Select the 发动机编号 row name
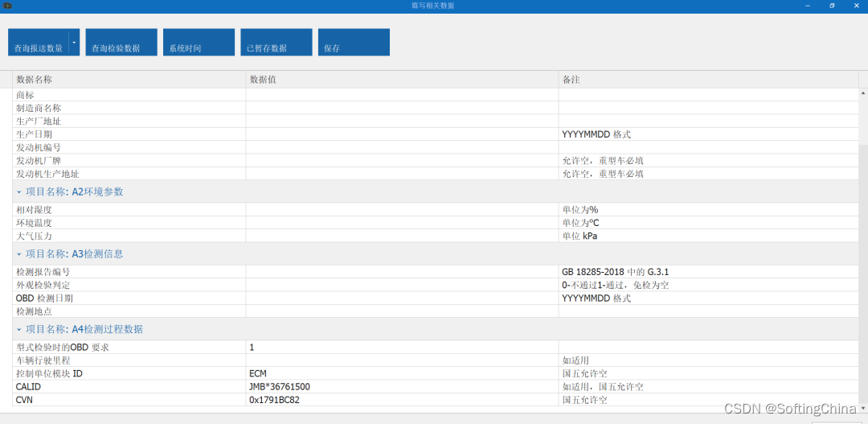This screenshot has height=424, width=868. pyautogui.click(x=39, y=148)
